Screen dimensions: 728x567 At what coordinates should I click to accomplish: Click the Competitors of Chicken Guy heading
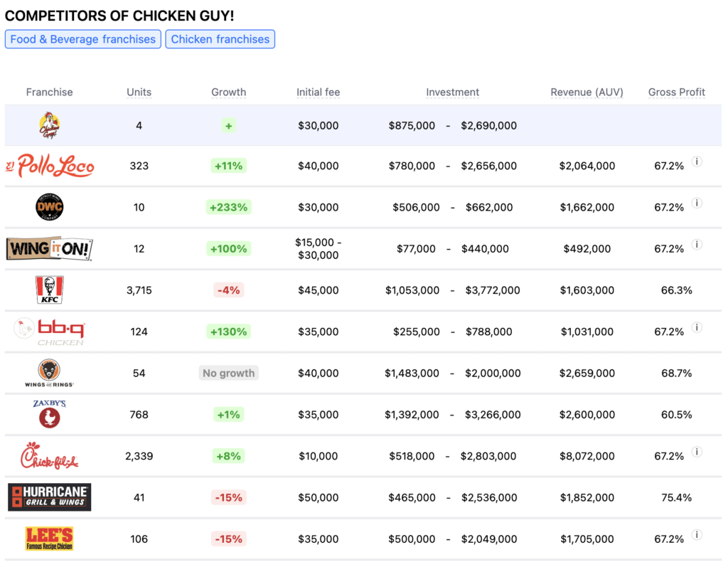[x=119, y=16]
